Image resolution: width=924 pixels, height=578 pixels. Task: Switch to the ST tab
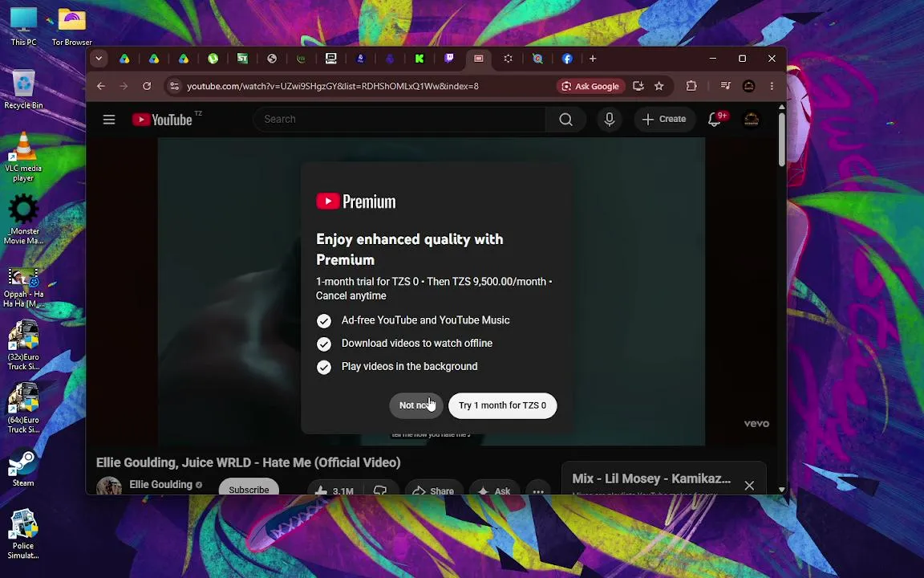[x=242, y=59]
